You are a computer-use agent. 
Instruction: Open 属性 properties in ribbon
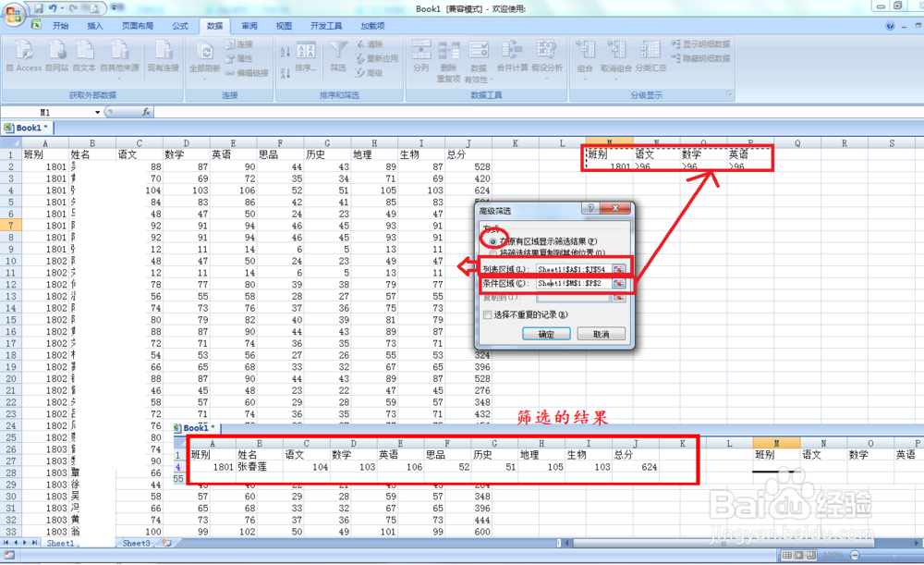click(239, 58)
